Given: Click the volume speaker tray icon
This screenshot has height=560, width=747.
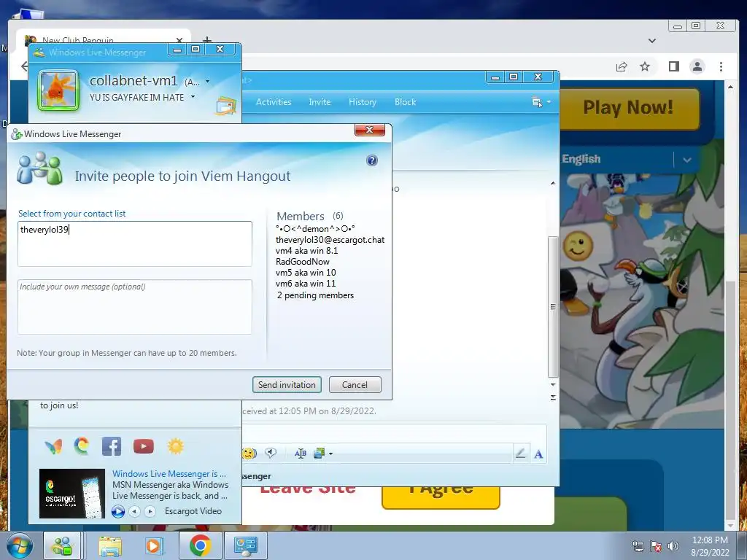Looking at the screenshot, I should pyautogui.click(x=673, y=546).
